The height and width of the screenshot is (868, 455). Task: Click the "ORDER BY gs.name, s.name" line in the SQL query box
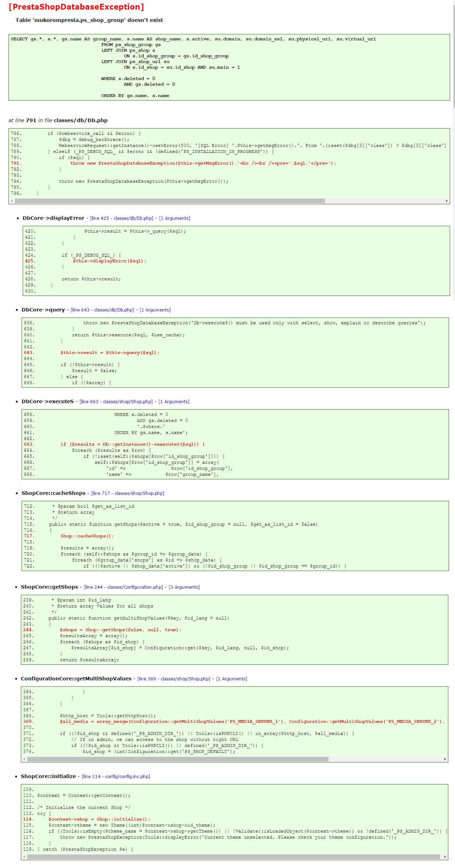(x=135, y=96)
